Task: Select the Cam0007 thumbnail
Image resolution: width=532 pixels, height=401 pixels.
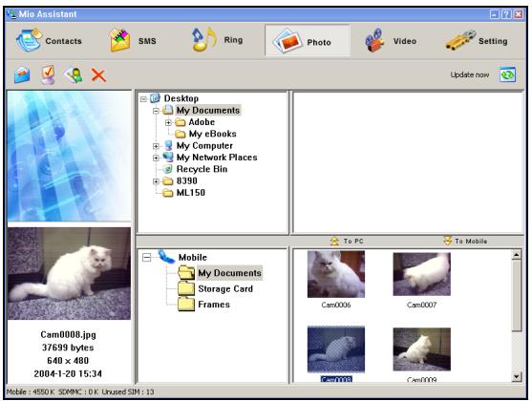Action: (422, 274)
